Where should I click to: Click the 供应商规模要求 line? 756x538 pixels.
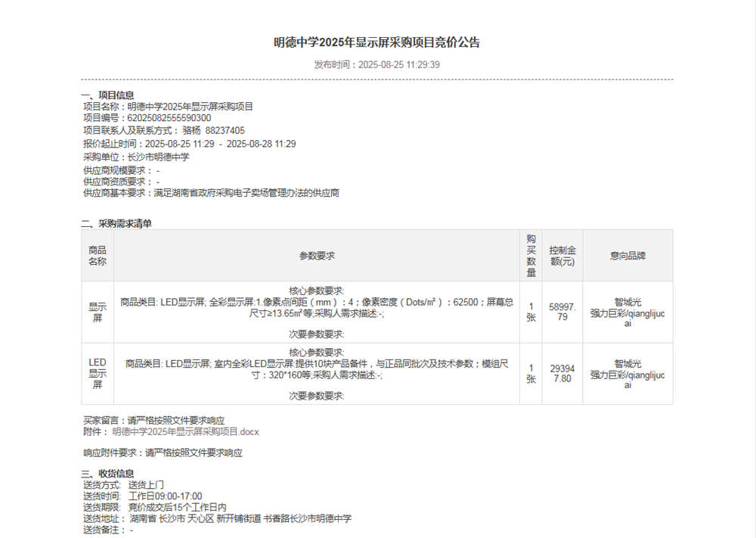(121, 170)
